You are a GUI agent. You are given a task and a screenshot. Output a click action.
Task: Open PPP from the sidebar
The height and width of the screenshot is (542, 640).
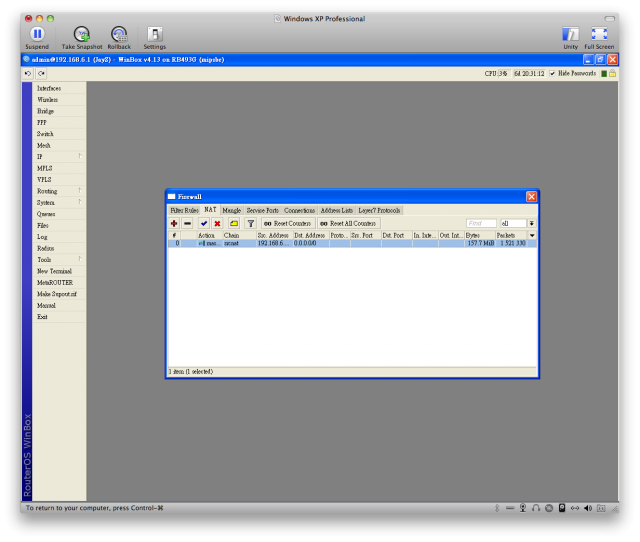tap(59, 122)
